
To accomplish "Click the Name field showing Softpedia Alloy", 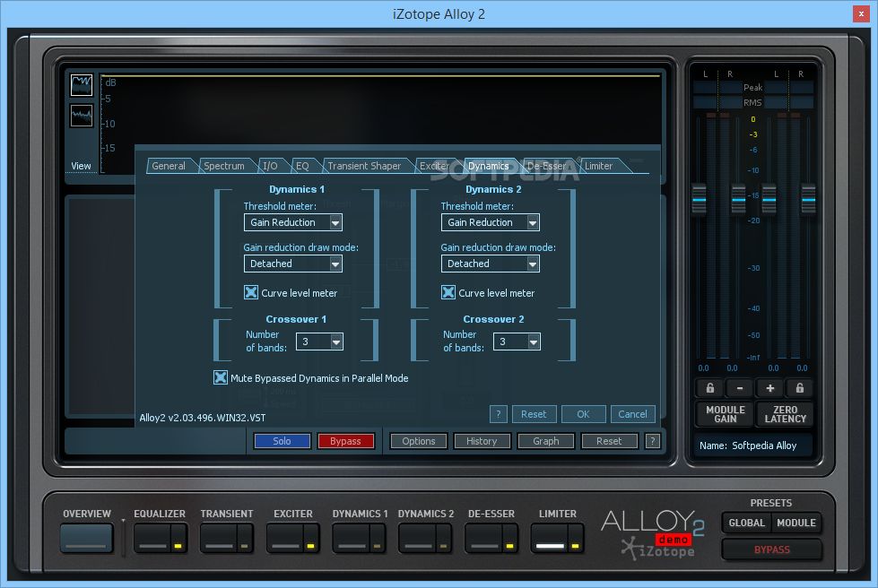I will click(x=753, y=445).
